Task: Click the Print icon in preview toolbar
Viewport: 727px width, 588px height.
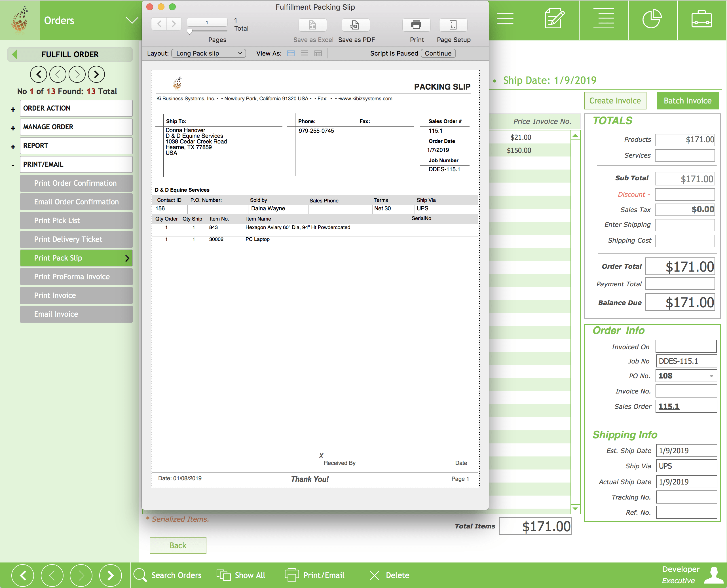Action: tap(416, 25)
